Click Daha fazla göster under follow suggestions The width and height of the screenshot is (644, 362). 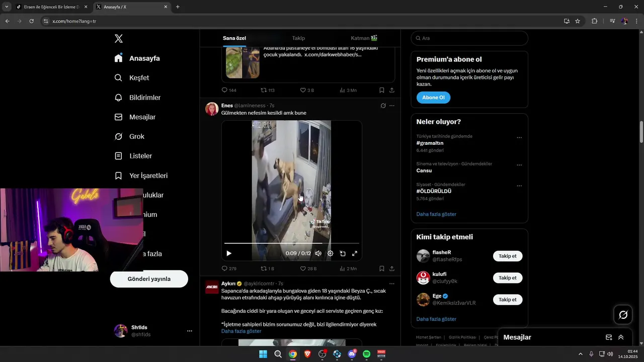(436, 319)
